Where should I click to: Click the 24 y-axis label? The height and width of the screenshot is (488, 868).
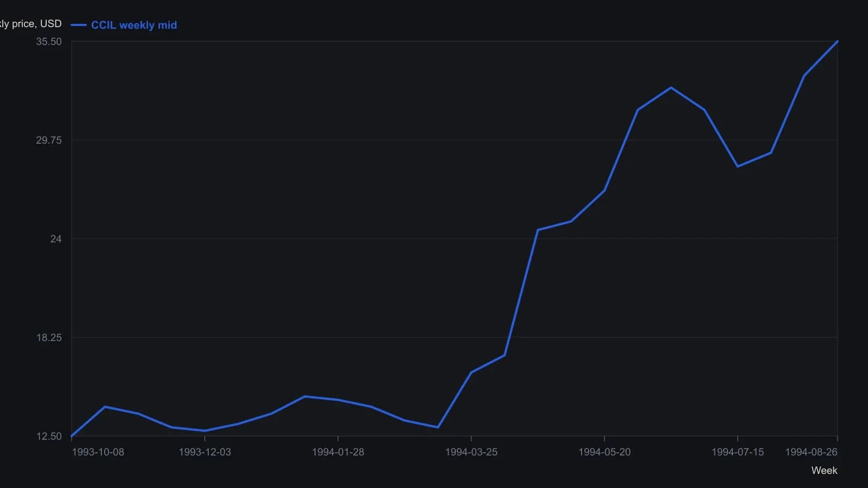(56, 239)
